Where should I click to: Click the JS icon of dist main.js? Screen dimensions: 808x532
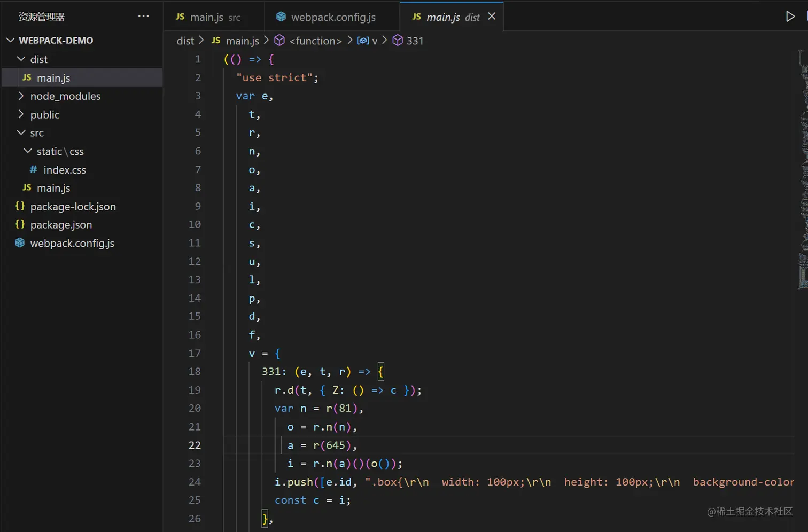(27, 77)
